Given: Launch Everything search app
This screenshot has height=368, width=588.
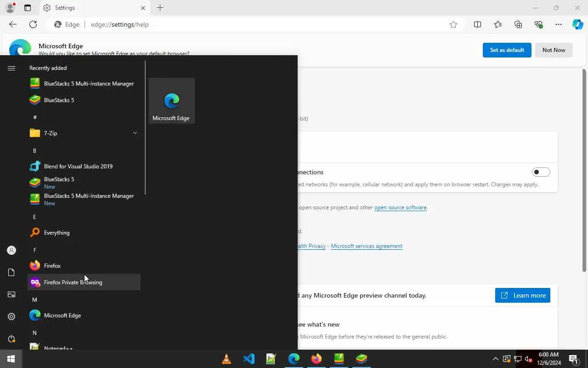Looking at the screenshot, I should pos(84,232).
